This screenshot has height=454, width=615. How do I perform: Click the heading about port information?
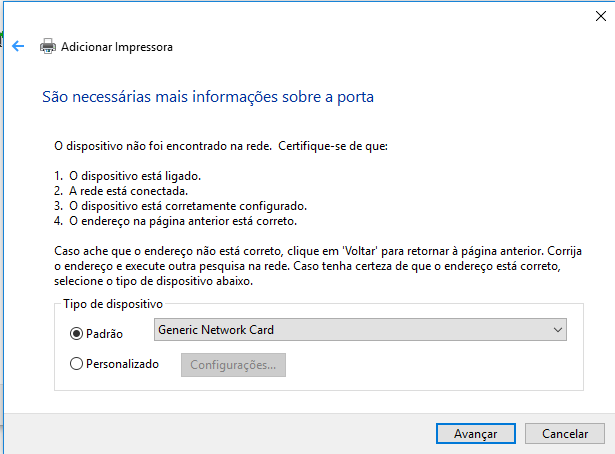(x=208, y=98)
